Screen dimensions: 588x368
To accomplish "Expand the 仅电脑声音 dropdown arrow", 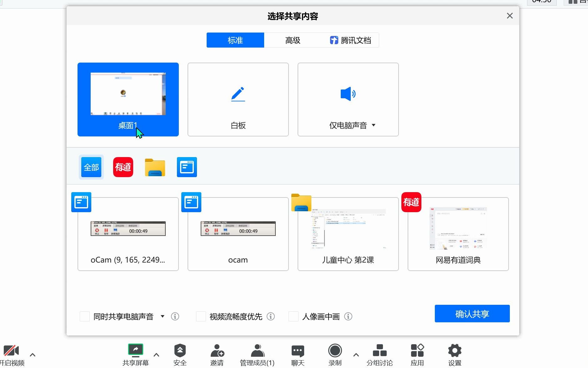I will (x=374, y=125).
